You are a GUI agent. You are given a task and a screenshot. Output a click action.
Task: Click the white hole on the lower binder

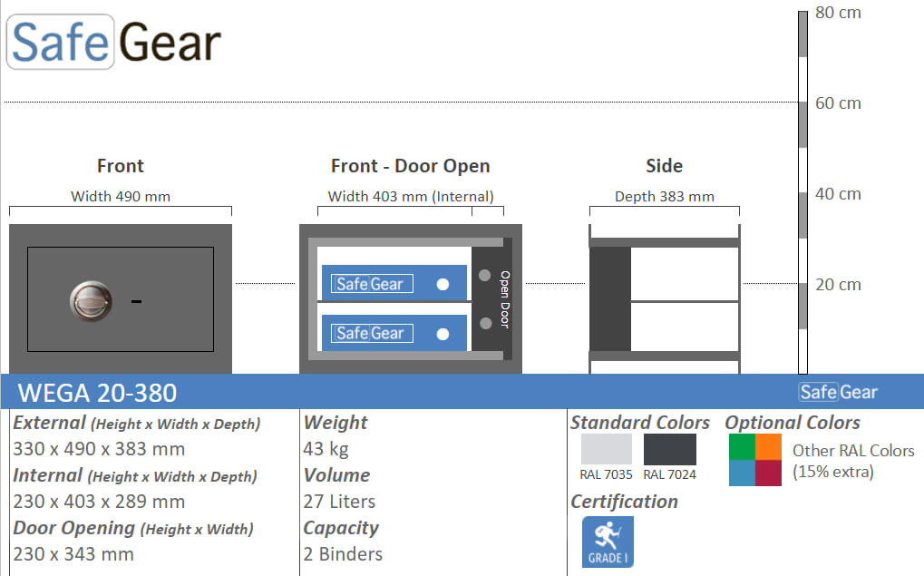(x=443, y=335)
